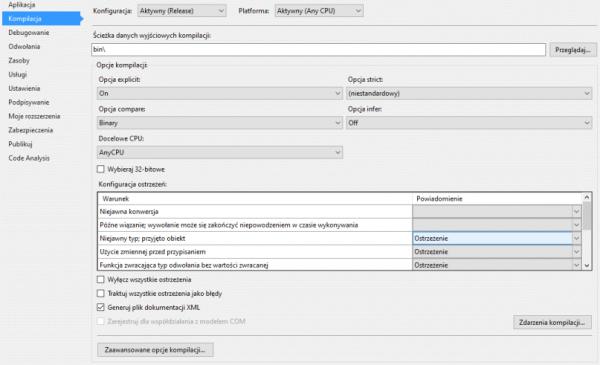Image resolution: width=600 pixels, height=365 pixels.
Task: Check Traktuj wszystkie ostrzeżenia jako błędy
Action: point(101,293)
